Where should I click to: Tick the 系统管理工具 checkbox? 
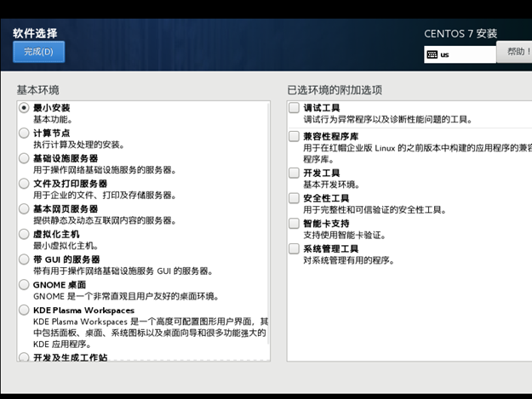(294, 248)
